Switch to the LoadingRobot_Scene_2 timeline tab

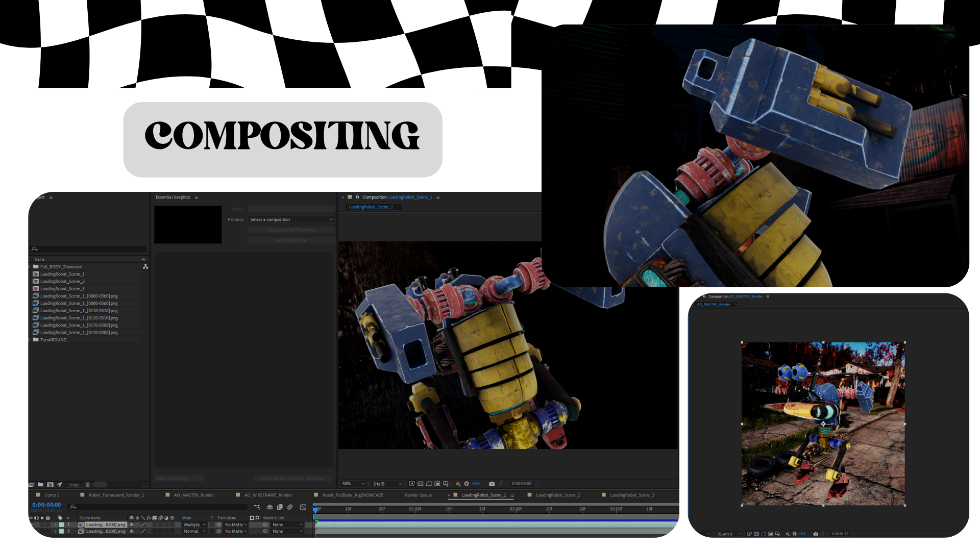click(x=558, y=495)
